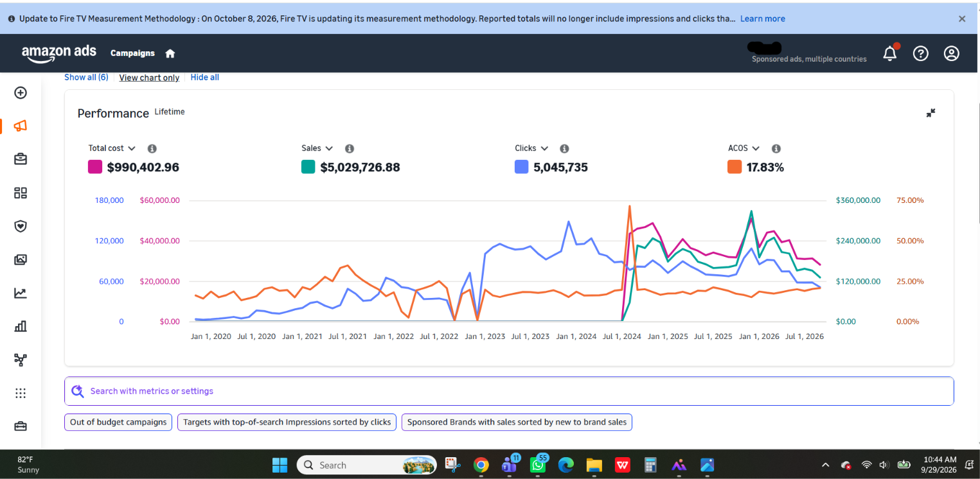The image size is (980, 479).
Task: Go to home via the house icon
Action: pyautogui.click(x=170, y=53)
